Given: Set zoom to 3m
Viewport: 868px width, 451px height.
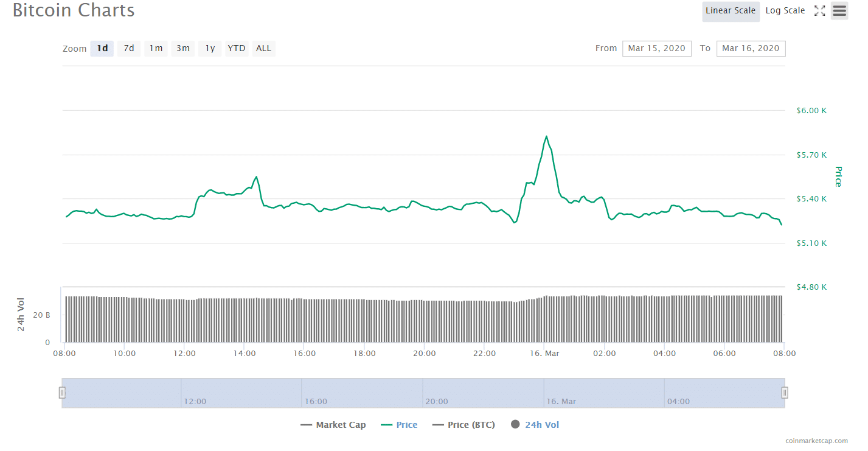Looking at the screenshot, I should 183,49.
